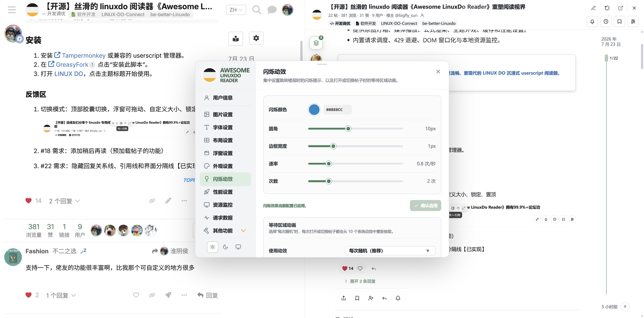Click the clock history icon in the reader toolbar
This screenshot has height=318, width=644.
[606, 21]
